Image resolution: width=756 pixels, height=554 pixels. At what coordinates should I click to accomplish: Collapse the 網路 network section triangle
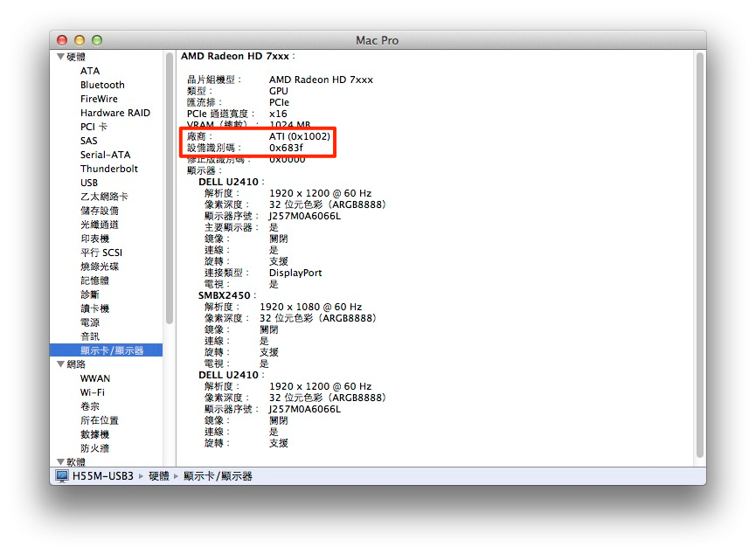61,364
